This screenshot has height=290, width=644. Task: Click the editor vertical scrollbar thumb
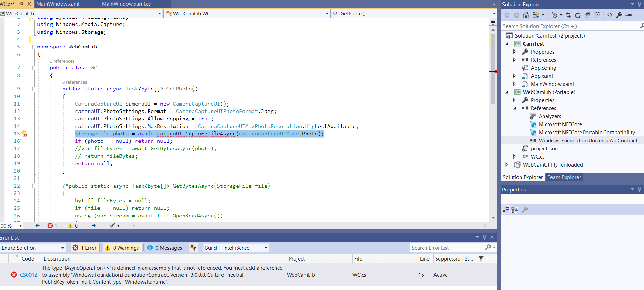pyautogui.click(x=493, y=68)
